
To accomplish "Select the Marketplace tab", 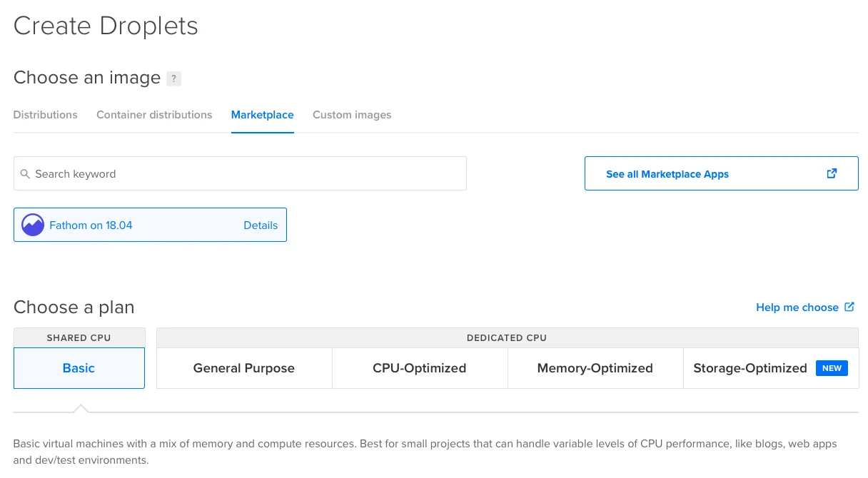I will click(x=262, y=115).
